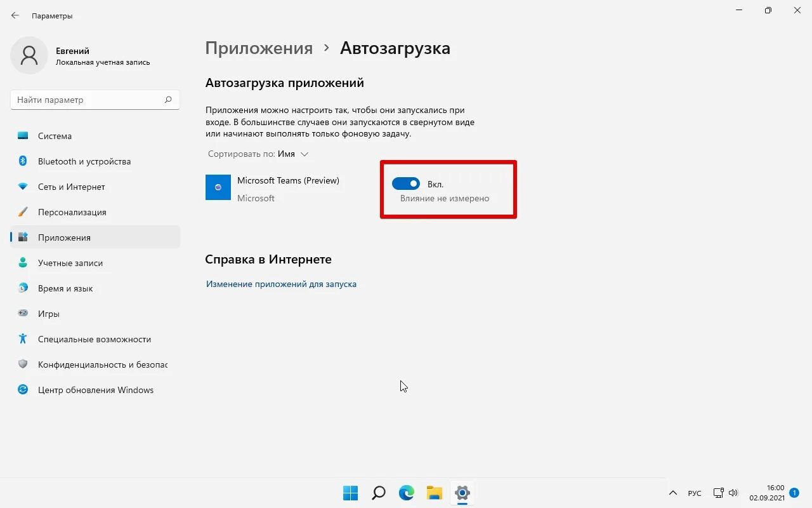This screenshot has width=812, height=508.
Task: Open the Сортировать по: Имя dropdown
Action: coord(258,154)
